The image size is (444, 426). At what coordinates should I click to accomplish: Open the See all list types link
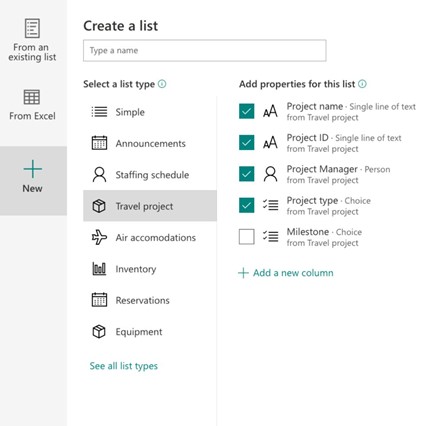[x=124, y=366]
